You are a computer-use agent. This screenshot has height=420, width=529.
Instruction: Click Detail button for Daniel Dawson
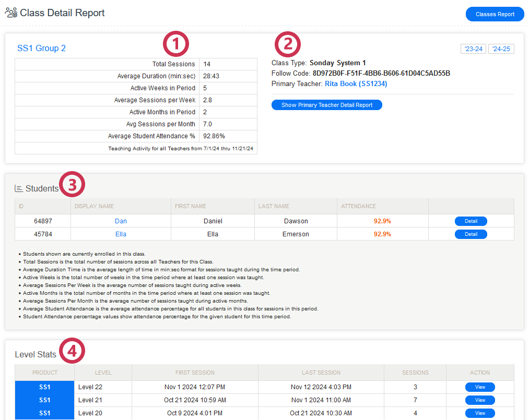471,221
